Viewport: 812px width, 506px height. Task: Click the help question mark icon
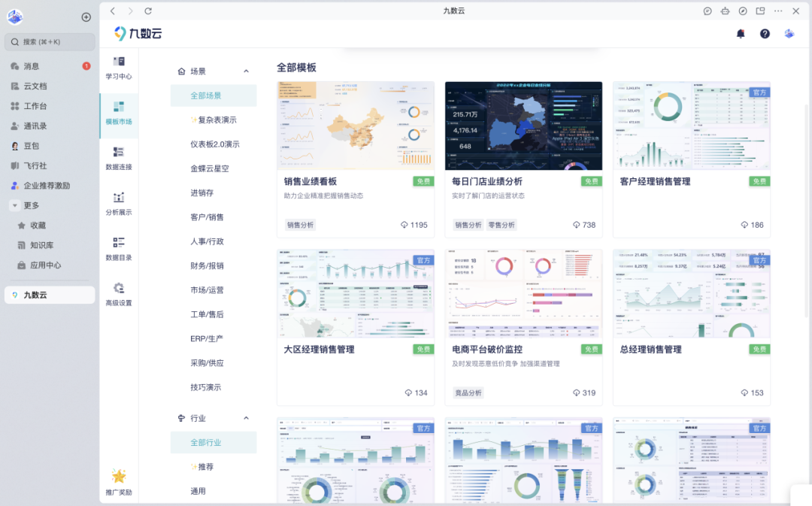765,34
